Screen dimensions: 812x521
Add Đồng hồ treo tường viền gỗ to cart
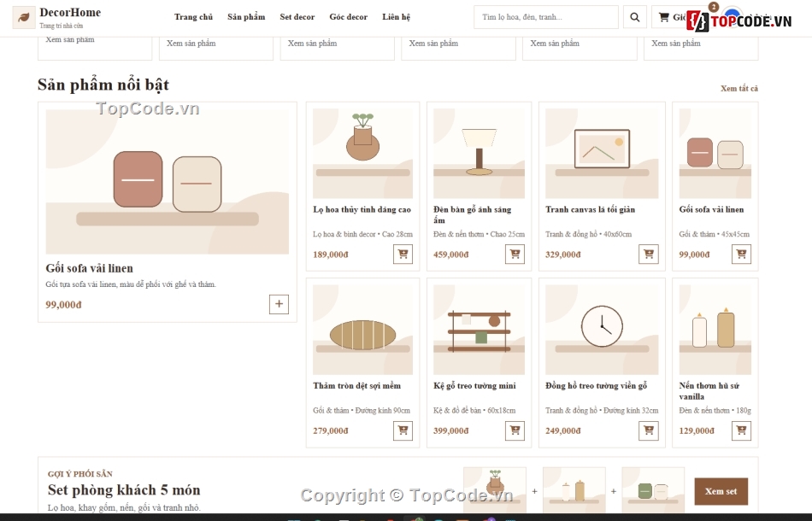(x=649, y=430)
